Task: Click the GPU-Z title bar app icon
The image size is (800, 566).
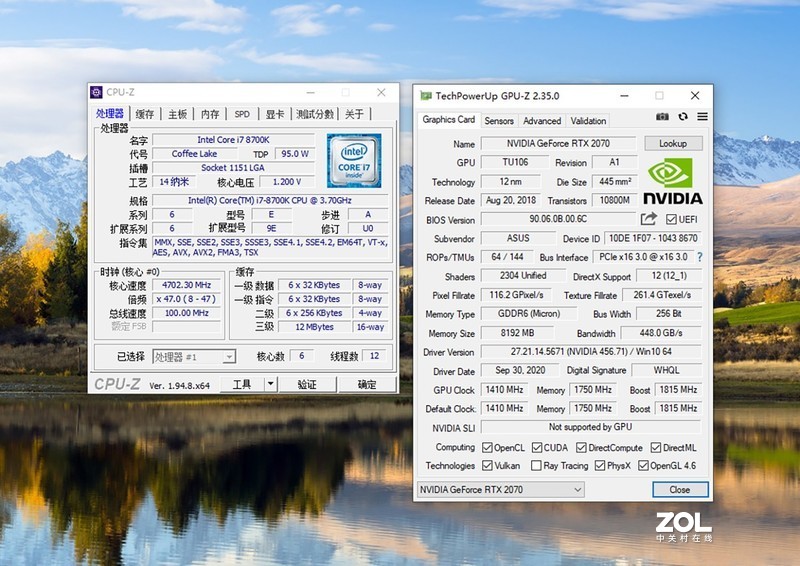Action: (x=425, y=96)
